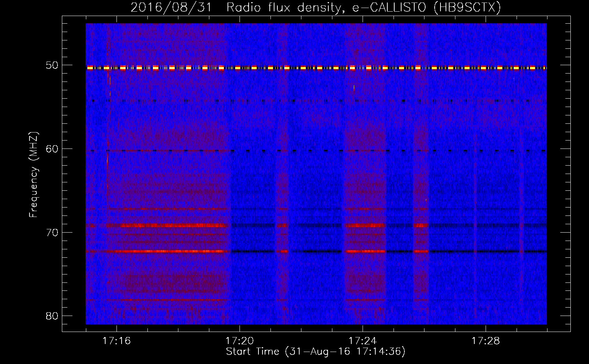Click the 'Start Time (31-Aug-16 17:14:36)' label
Image resolution: width=589 pixels, height=364 pixels.
[316, 352]
